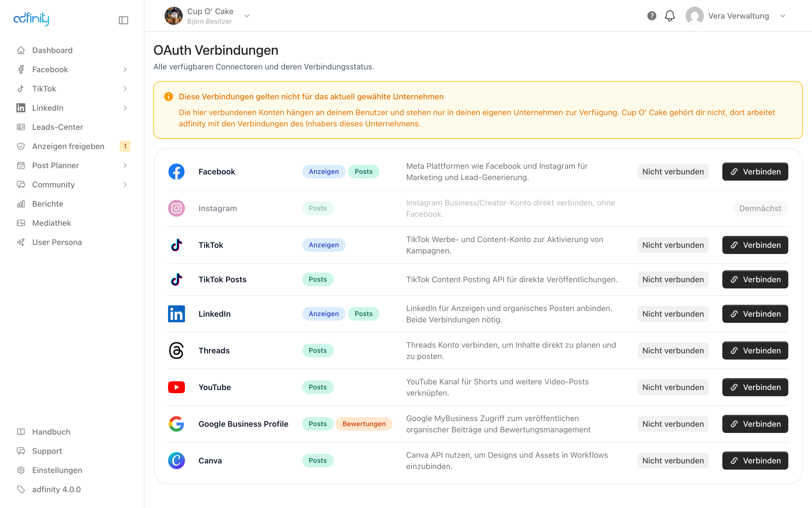
Task: Click the Berichte chart icon
Action: (x=21, y=204)
